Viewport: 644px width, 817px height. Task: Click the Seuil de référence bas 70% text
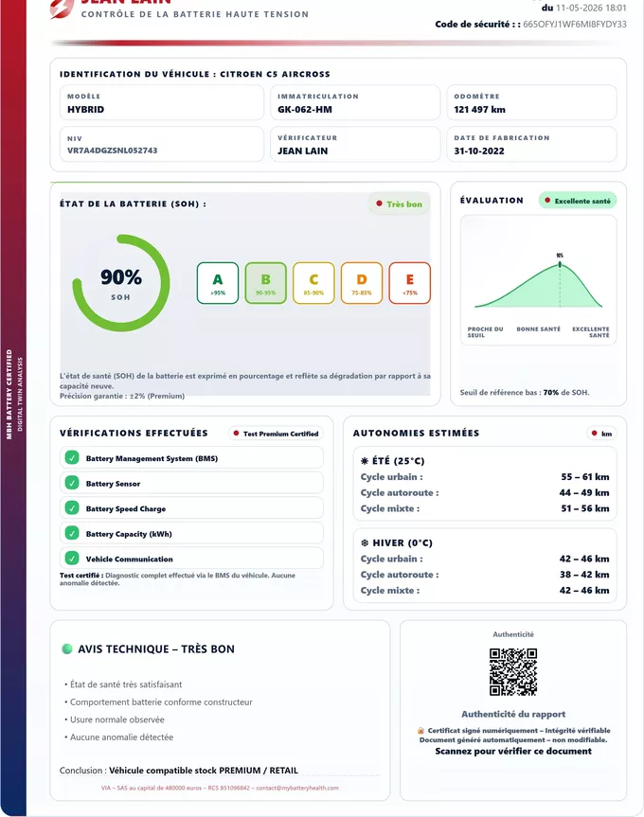point(525,392)
